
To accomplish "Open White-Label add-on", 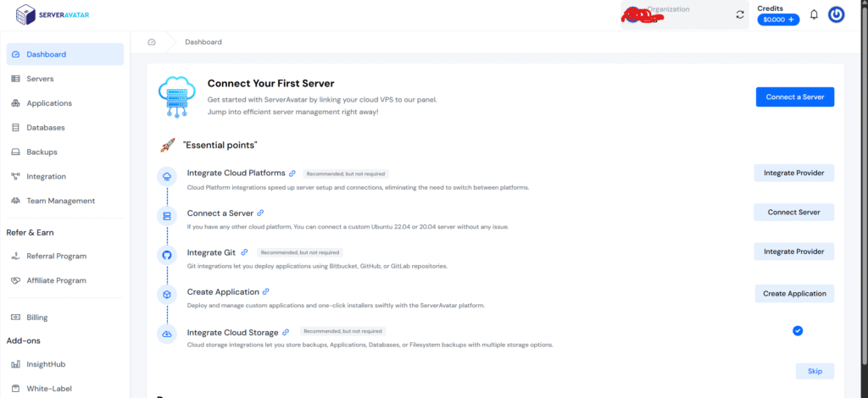I will click(64, 389).
